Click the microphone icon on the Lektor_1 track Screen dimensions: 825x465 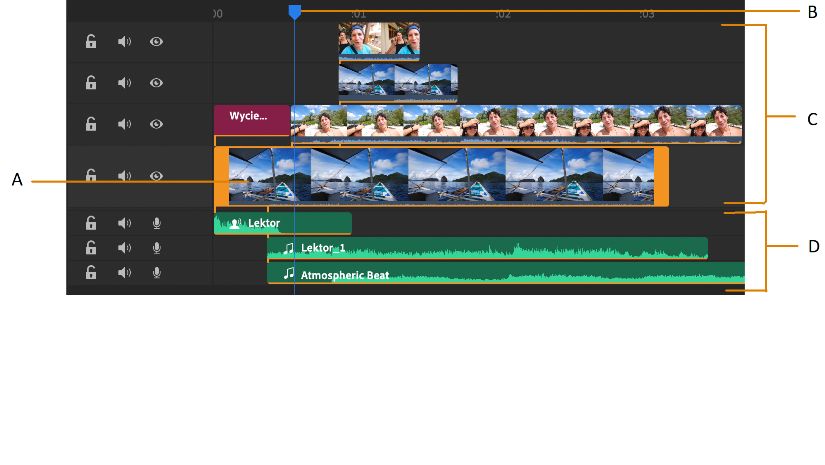[157, 248]
